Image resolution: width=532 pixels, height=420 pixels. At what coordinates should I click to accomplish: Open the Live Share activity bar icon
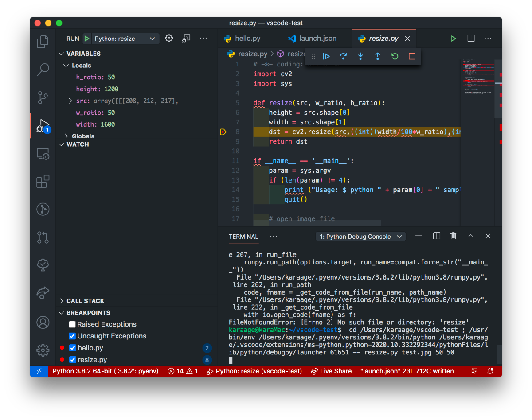(43, 293)
